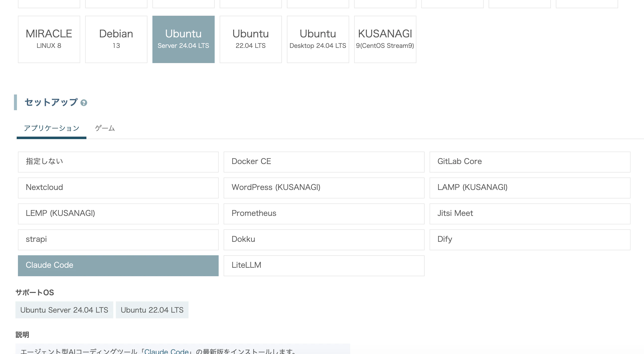This screenshot has width=644, height=354.
Task: Choose Ubuntu Desktop 24.04 LTS tile
Action: pyautogui.click(x=318, y=39)
